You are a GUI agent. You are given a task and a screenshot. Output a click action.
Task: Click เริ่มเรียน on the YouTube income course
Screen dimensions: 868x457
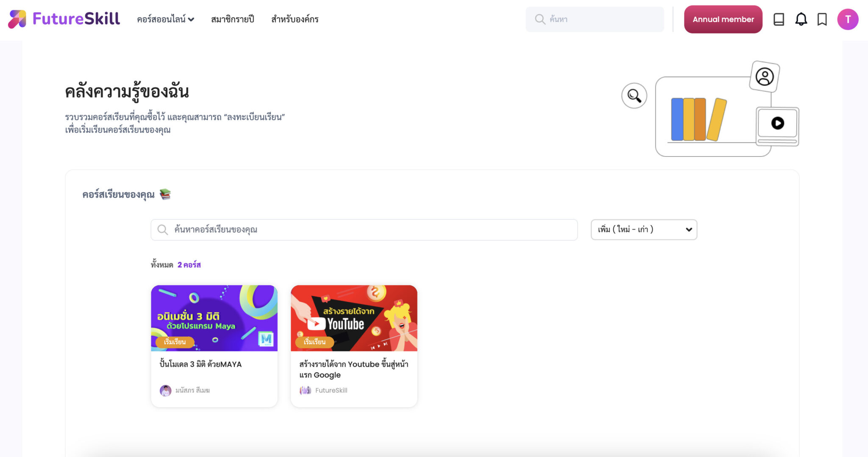click(x=314, y=342)
